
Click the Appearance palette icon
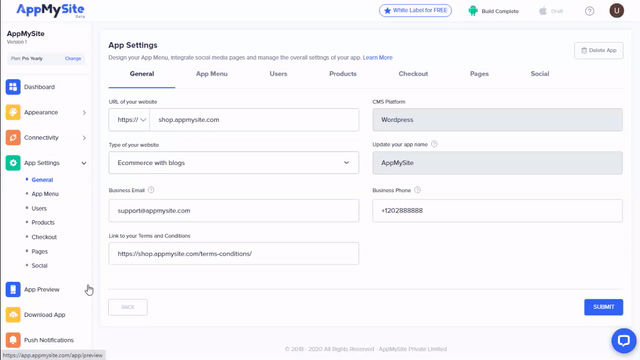point(13,112)
